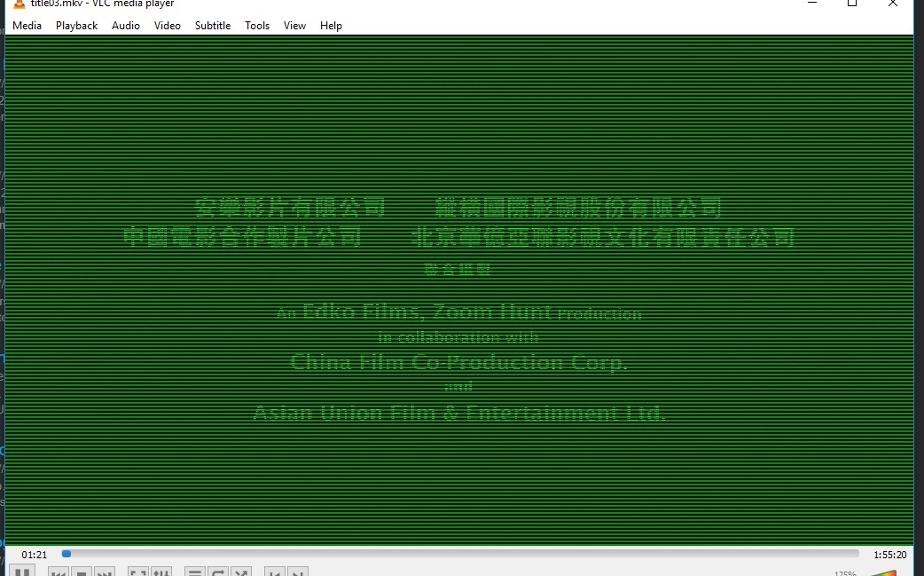Open the Help menu
The width and height of the screenshot is (924, 576).
331,26
